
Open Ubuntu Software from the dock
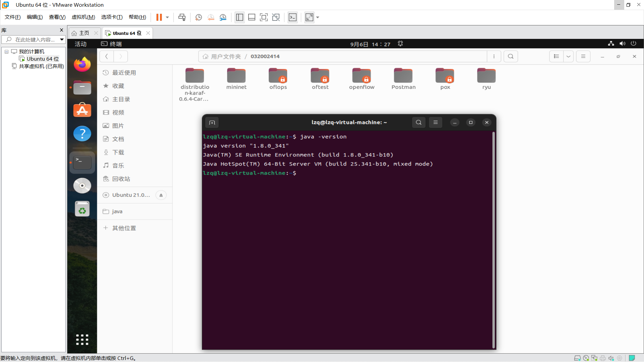pos(82,110)
